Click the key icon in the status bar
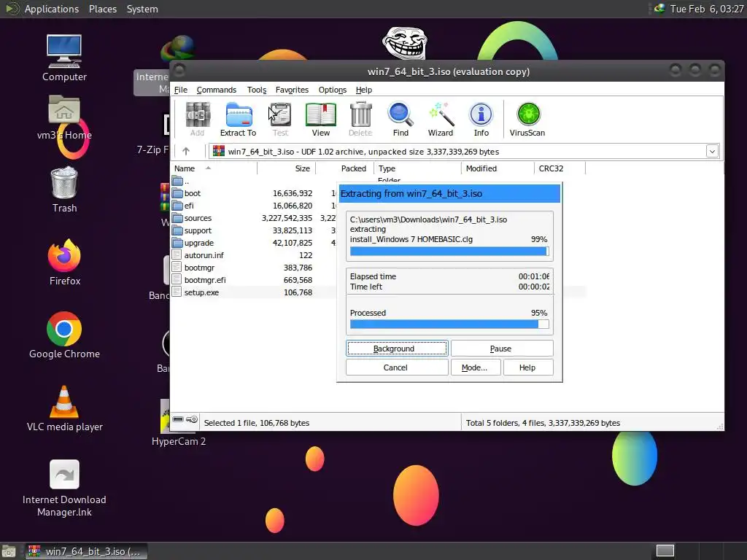Screen dimensions: 747x560 192,419
